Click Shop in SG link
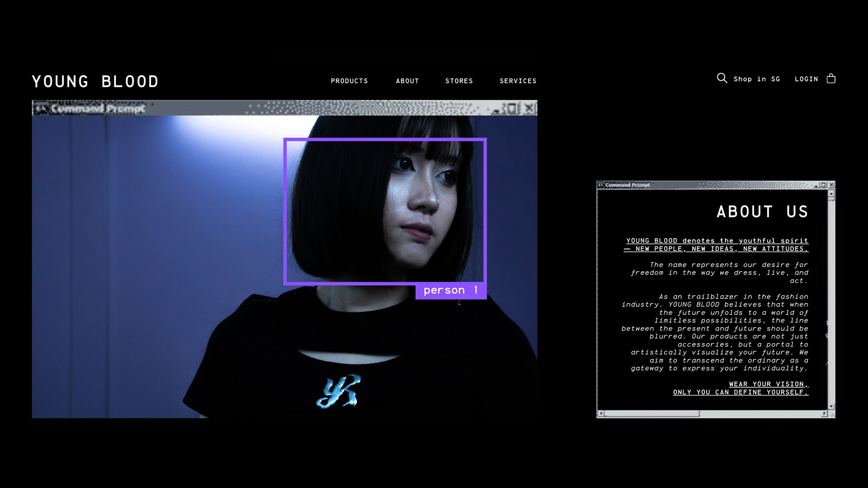The width and height of the screenshot is (868, 488). point(757,79)
